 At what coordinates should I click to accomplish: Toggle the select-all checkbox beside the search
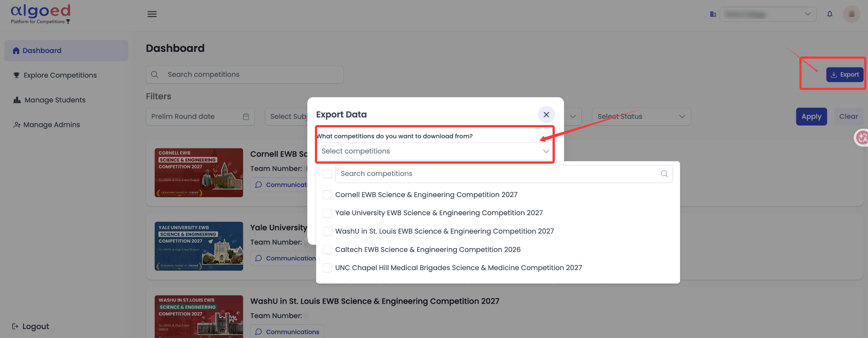tap(327, 173)
